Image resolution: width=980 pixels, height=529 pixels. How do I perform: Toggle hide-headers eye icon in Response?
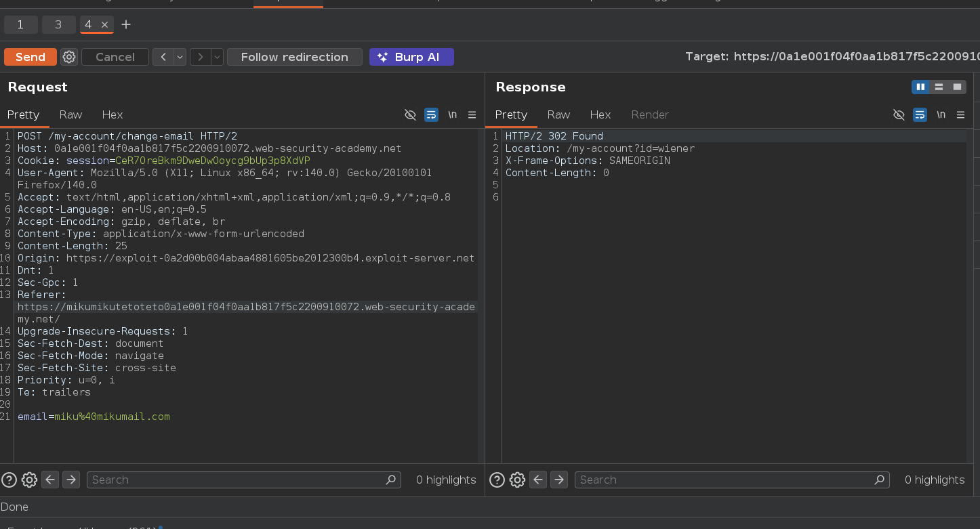[899, 114]
